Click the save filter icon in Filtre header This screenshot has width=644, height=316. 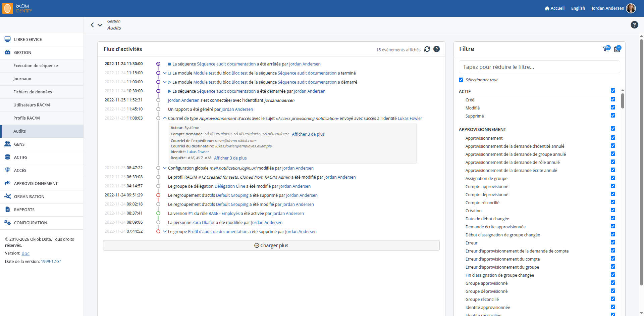click(618, 49)
